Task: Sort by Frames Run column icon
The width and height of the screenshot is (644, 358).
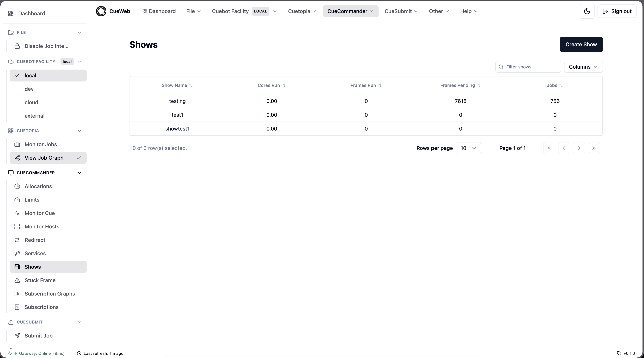Action: (380, 85)
